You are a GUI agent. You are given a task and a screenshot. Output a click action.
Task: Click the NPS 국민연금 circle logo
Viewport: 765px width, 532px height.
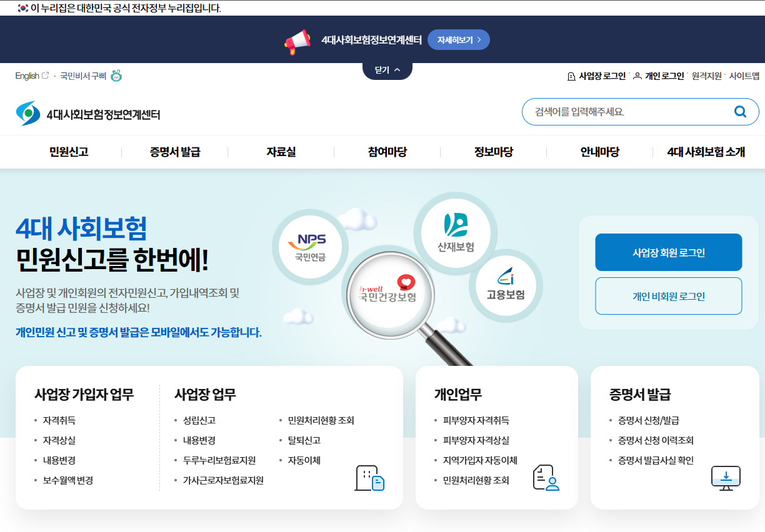311,248
